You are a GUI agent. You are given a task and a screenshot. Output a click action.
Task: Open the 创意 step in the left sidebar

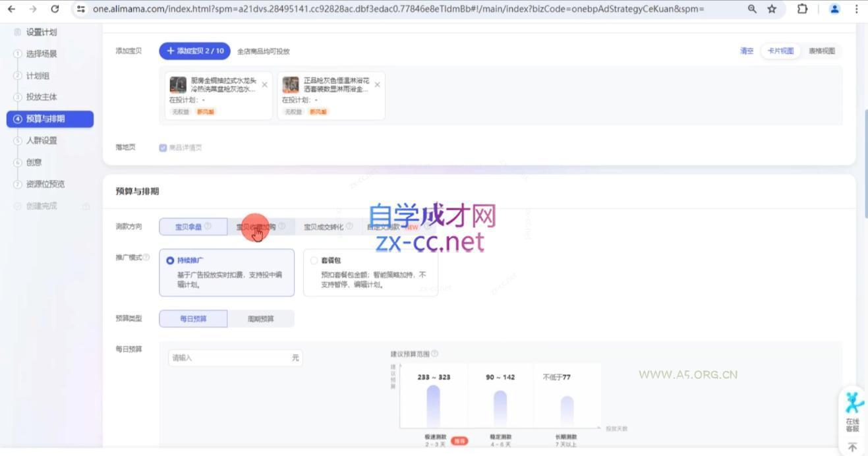(34, 162)
